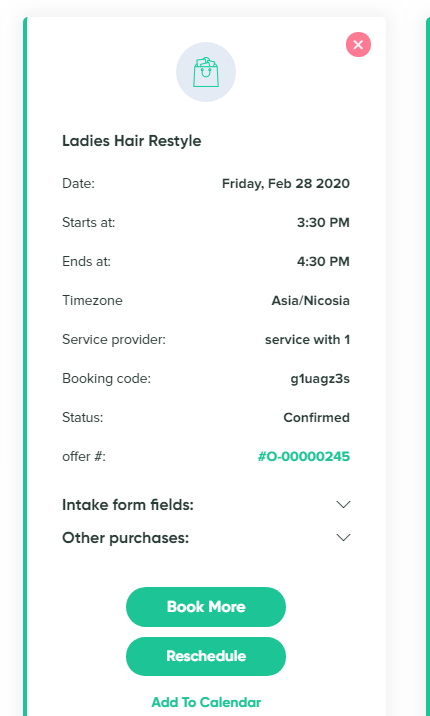Click the booking code g1uagz3s
430x716 pixels.
[320, 379]
